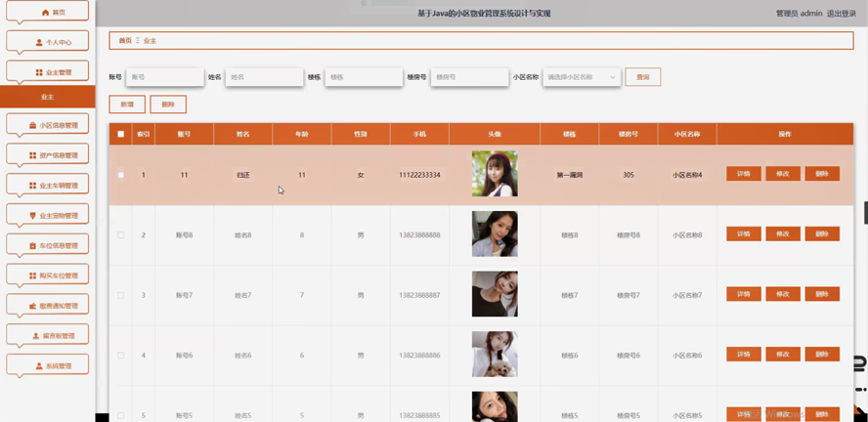Click the icon beside 缴费通知管理
The image size is (868, 422).
tap(32, 306)
